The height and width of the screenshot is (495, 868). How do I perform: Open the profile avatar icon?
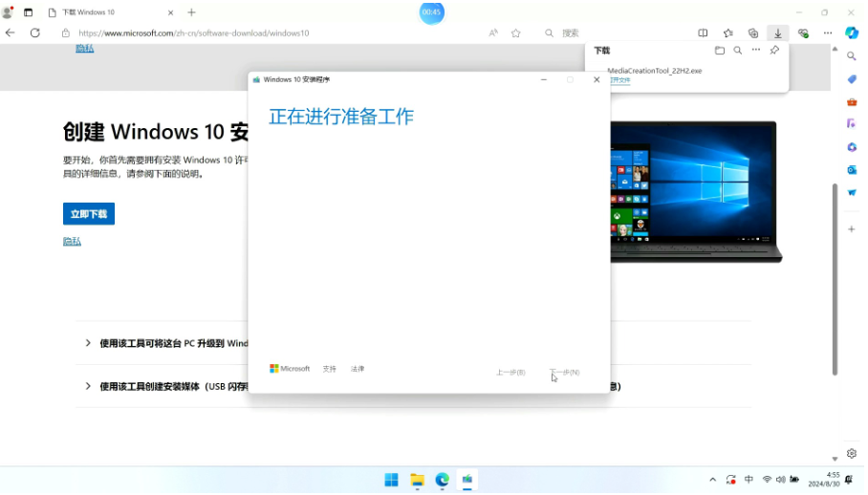coord(8,11)
